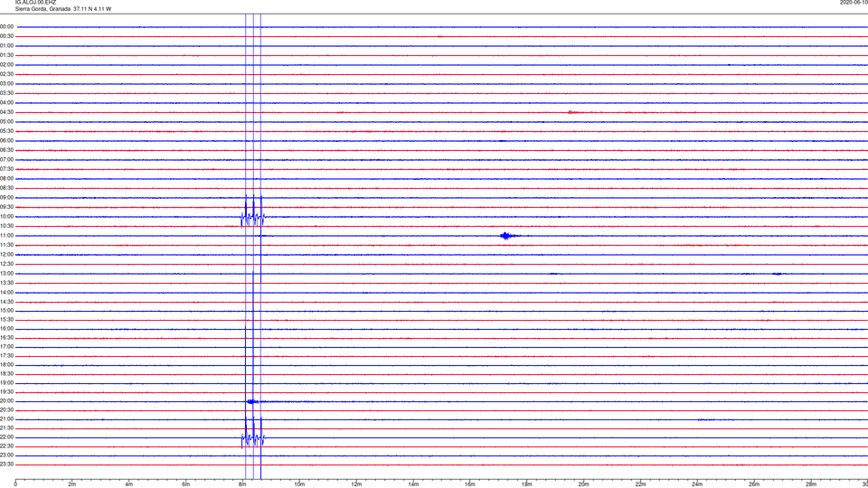Image resolution: width=868 pixels, height=488 pixels.
Task: Select the 07:30 trace time label
Action: click(x=6, y=169)
